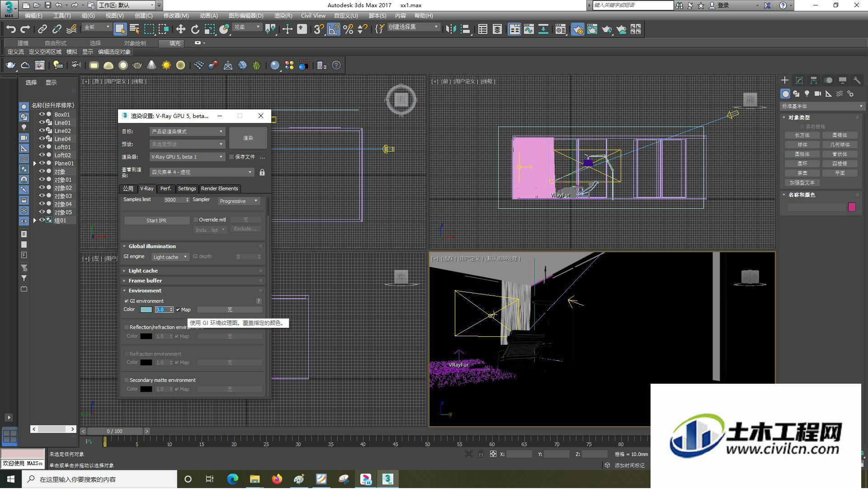The width and height of the screenshot is (868, 489).
Task: Toggle the Percent Snap icon
Action: (348, 29)
